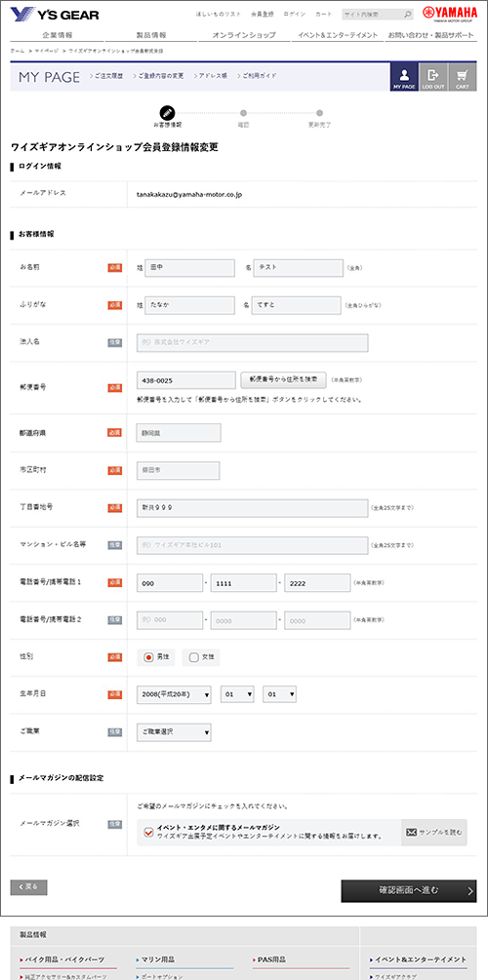Click 郵便番号から住所を検索 button
This screenshot has height=980, width=488.
click(283, 379)
